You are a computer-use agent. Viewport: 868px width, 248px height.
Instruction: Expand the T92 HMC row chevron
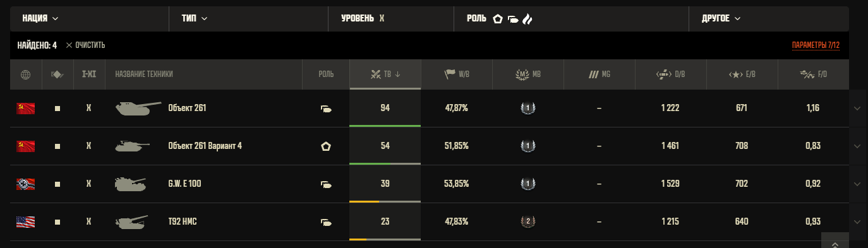click(x=857, y=221)
